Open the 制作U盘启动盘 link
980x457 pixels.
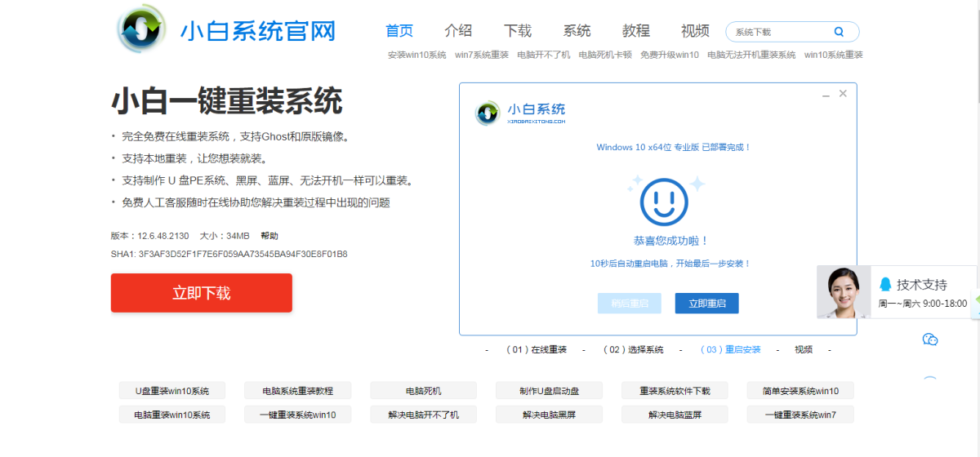tap(549, 391)
